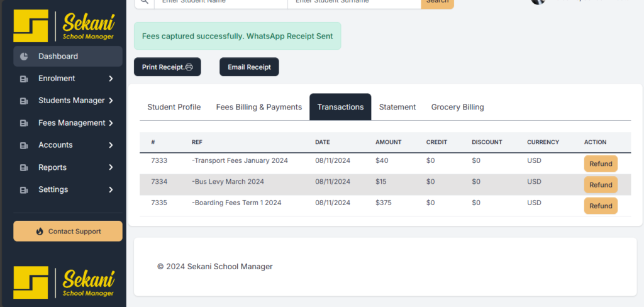
Task: Click the Fees Management sidebar icon
Action: click(24, 123)
